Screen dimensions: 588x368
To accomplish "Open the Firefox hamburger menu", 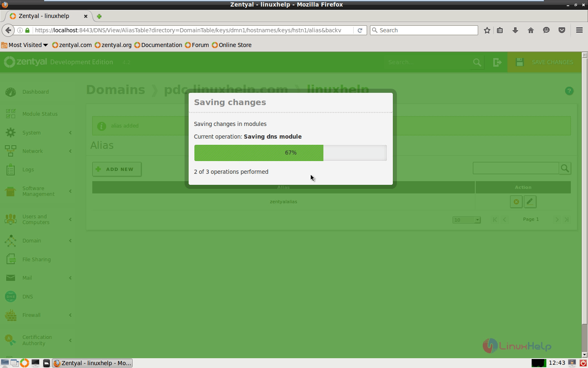I will point(579,30).
